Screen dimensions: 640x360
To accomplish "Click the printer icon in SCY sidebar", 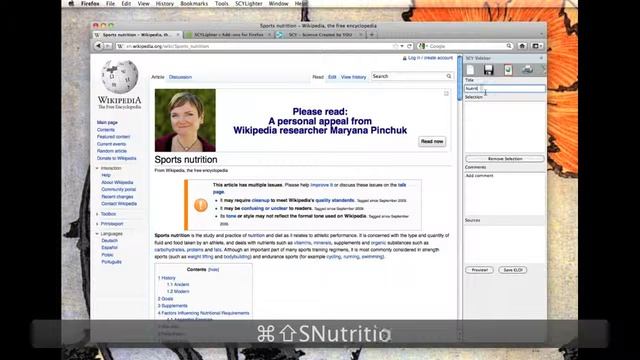I will click(x=527, y=70).
